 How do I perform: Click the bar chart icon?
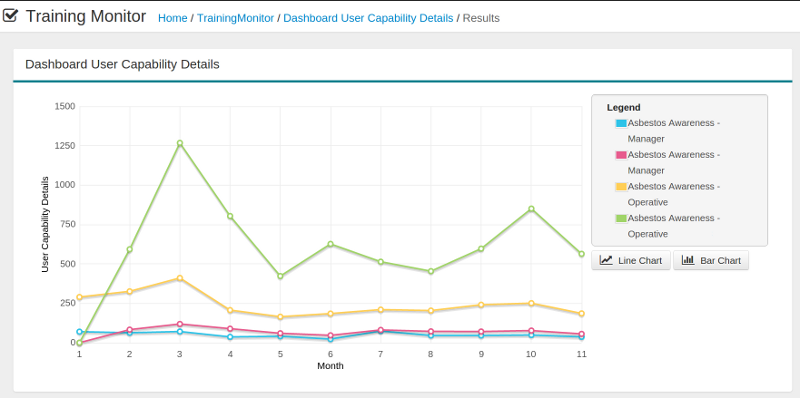[x=688, y=260]
